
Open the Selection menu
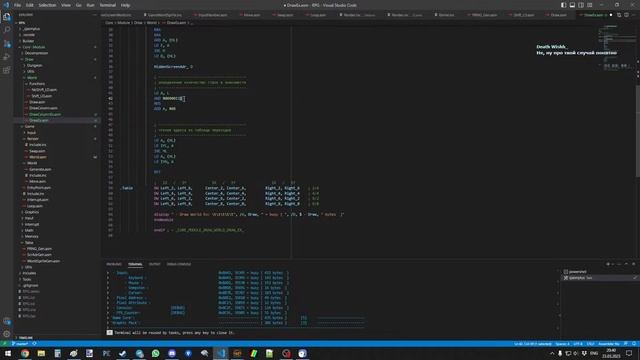click(x=47, y=5)
